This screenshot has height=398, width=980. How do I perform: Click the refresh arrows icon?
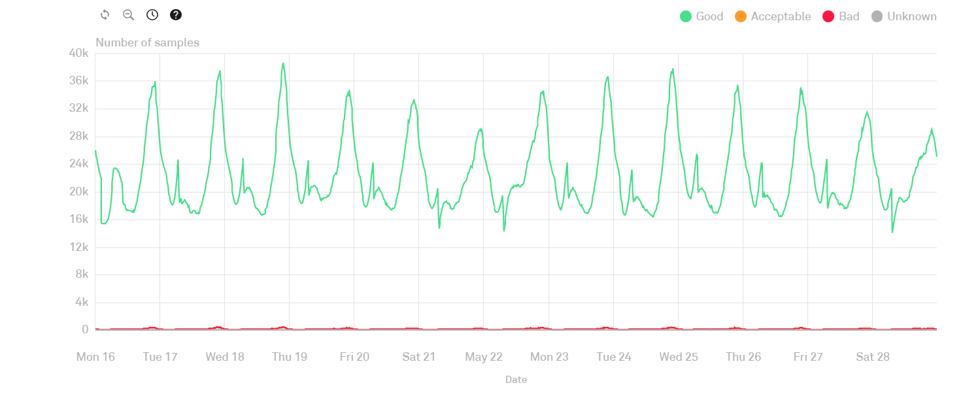[x=105, y=15]
